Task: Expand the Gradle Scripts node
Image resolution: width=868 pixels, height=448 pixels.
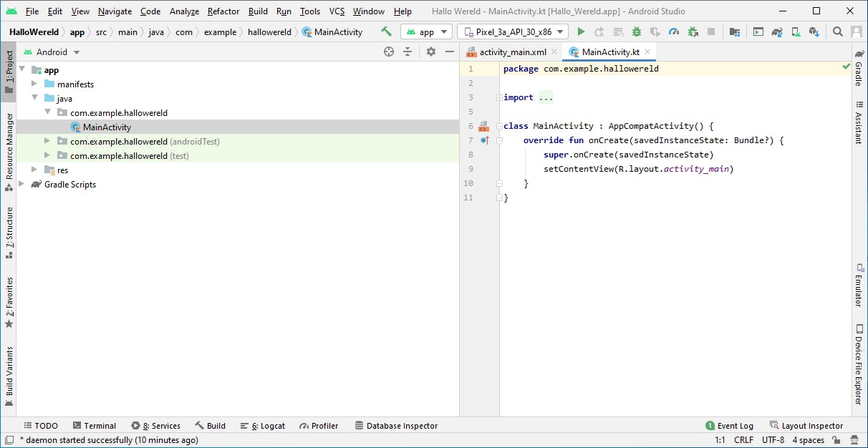Action: 21,185
